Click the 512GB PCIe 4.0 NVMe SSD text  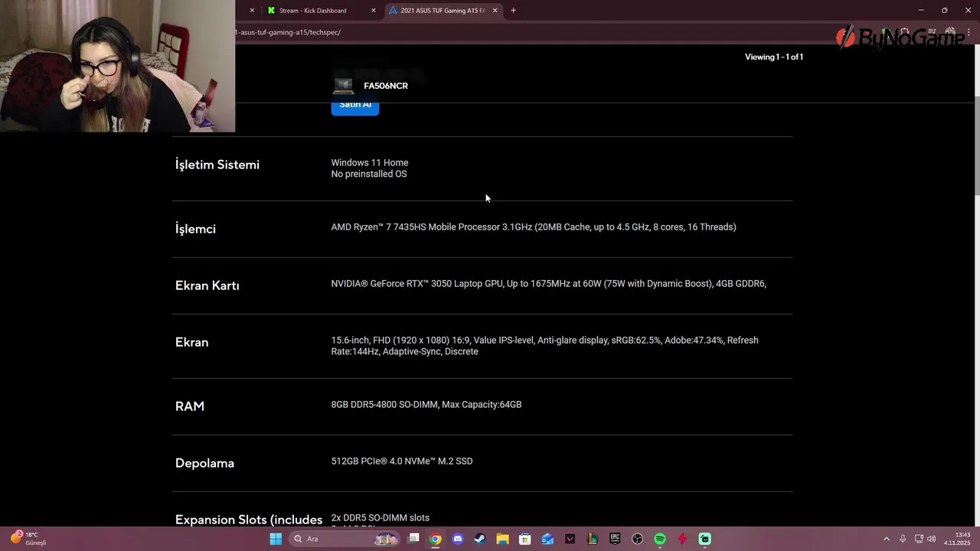pos(402,461)
